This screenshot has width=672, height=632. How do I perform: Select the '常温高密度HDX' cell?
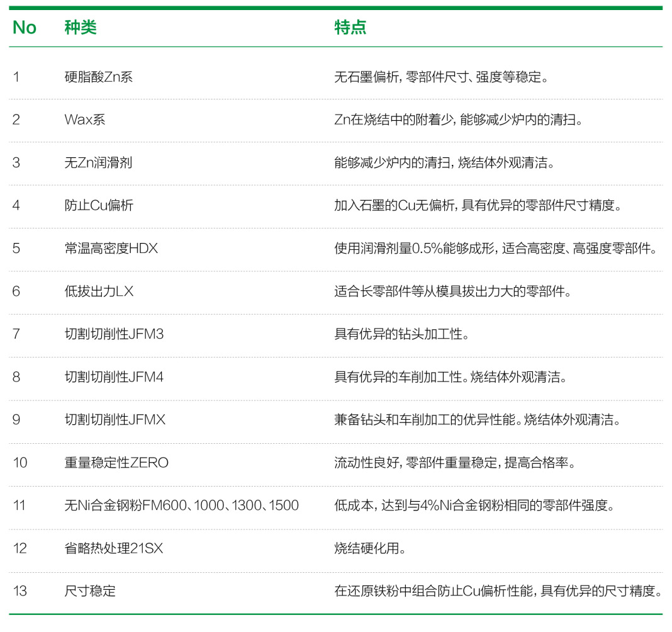tap(111, 248)
